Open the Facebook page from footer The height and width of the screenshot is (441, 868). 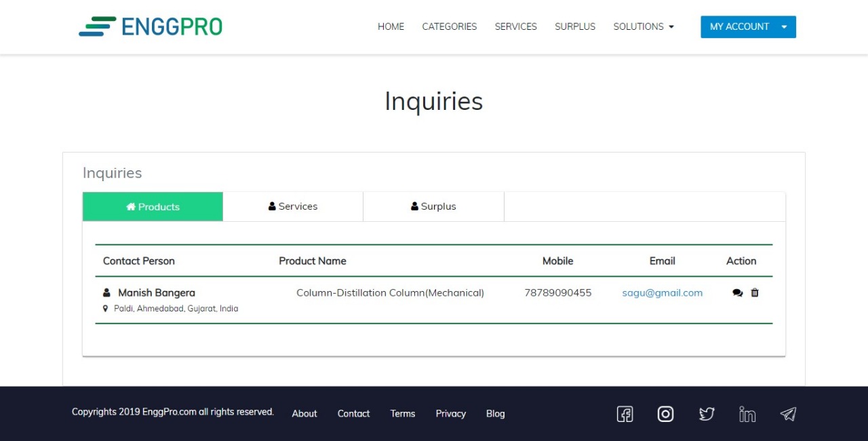(625, 414)
